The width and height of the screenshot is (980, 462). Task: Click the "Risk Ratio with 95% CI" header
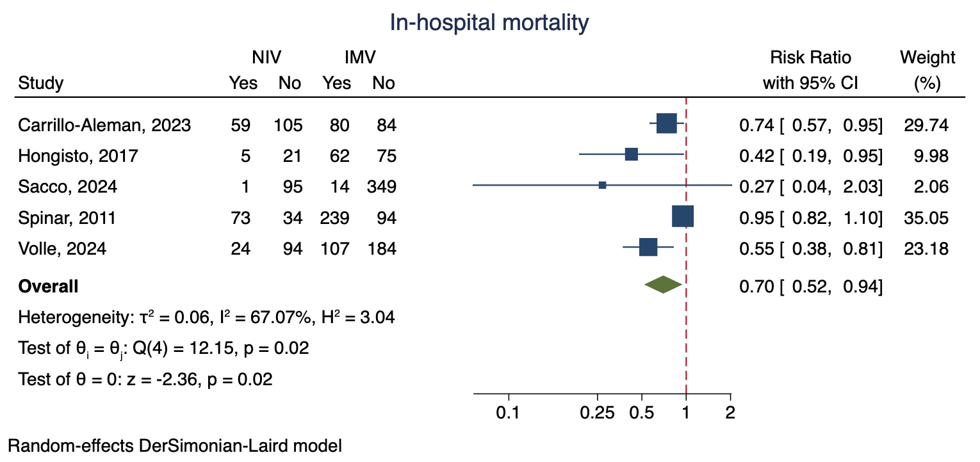[810, 70]
